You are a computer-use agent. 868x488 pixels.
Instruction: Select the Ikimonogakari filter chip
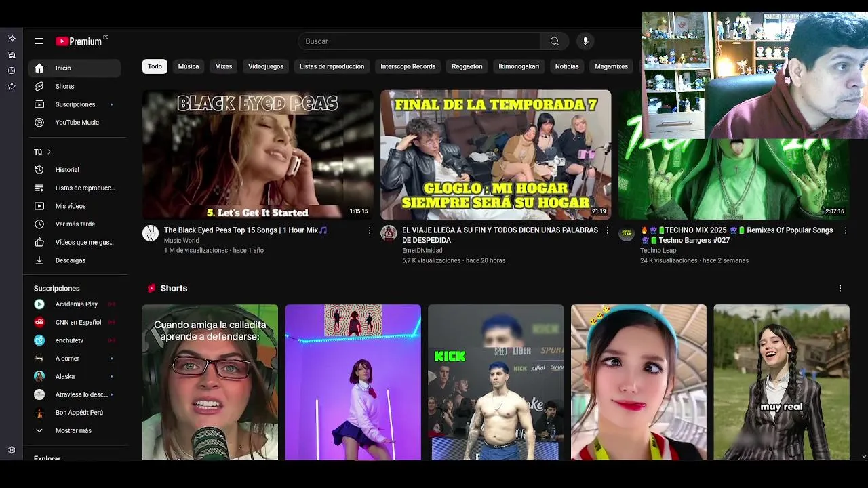(519, 66)
